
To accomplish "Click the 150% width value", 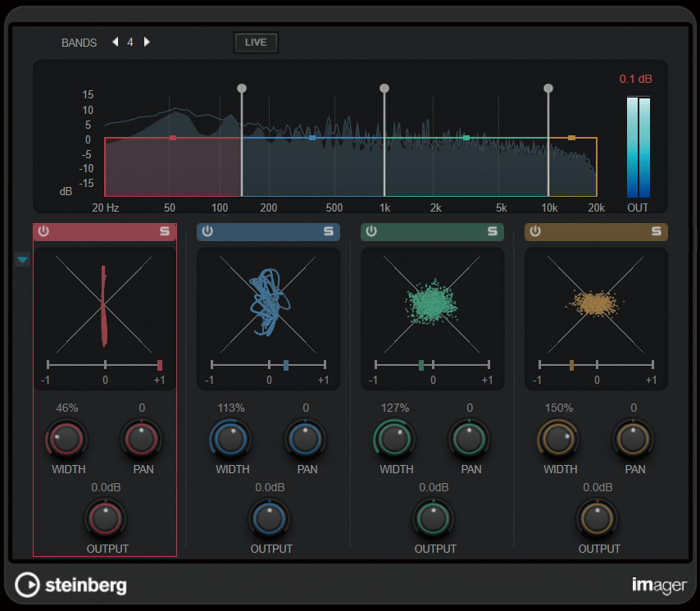I will pyautogui.click(x=558, y=408).
